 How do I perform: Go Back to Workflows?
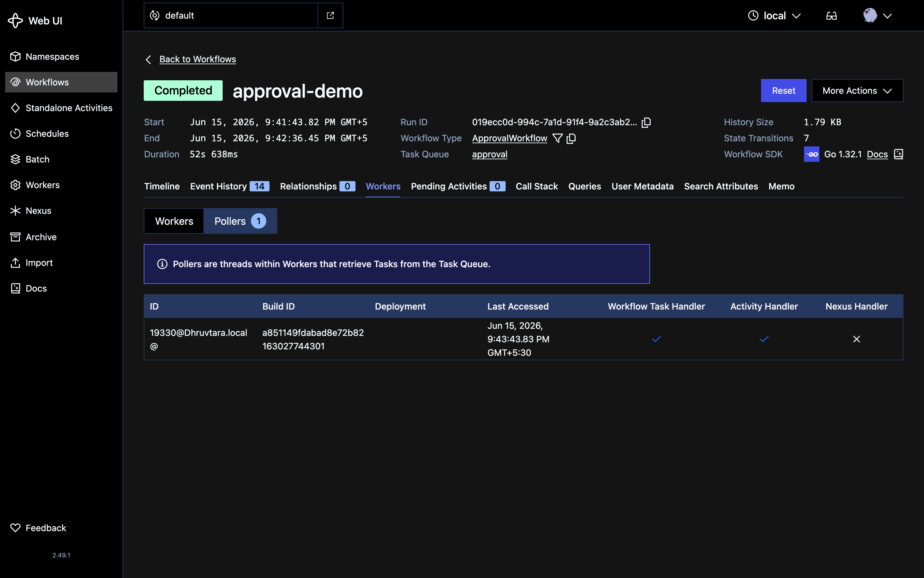pyautogui.click(x=197, y=59)
